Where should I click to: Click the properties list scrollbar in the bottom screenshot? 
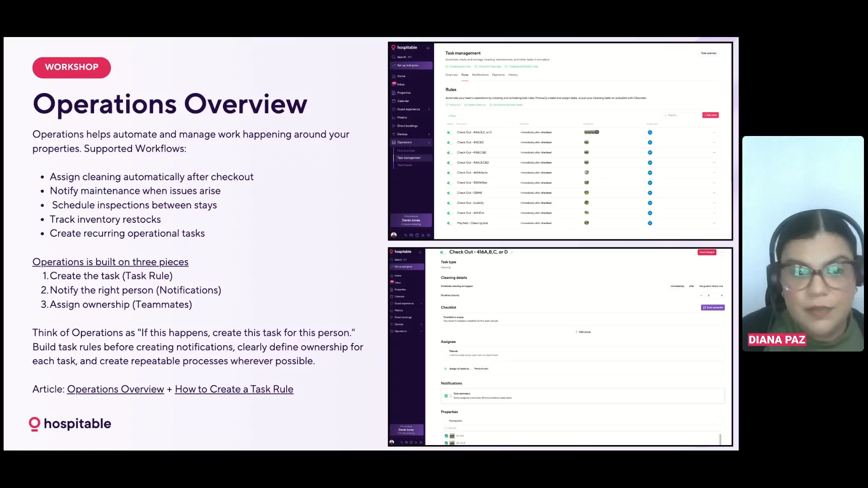pos(720,439)
